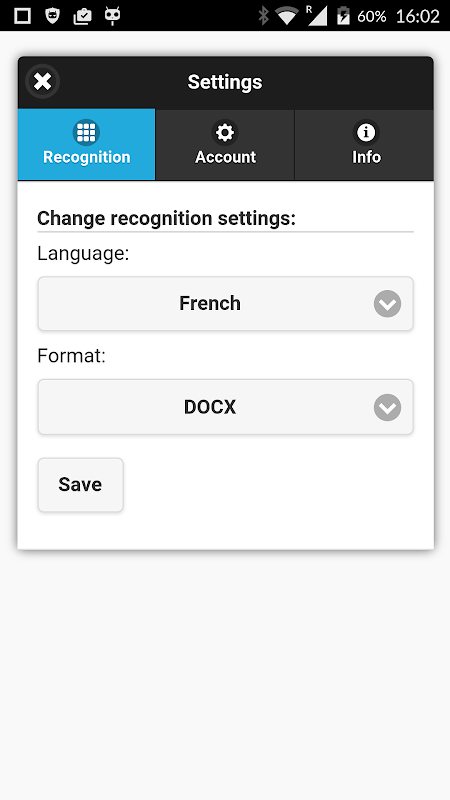Tap the 16:02 clock in status bar

(x=417, y=16)
